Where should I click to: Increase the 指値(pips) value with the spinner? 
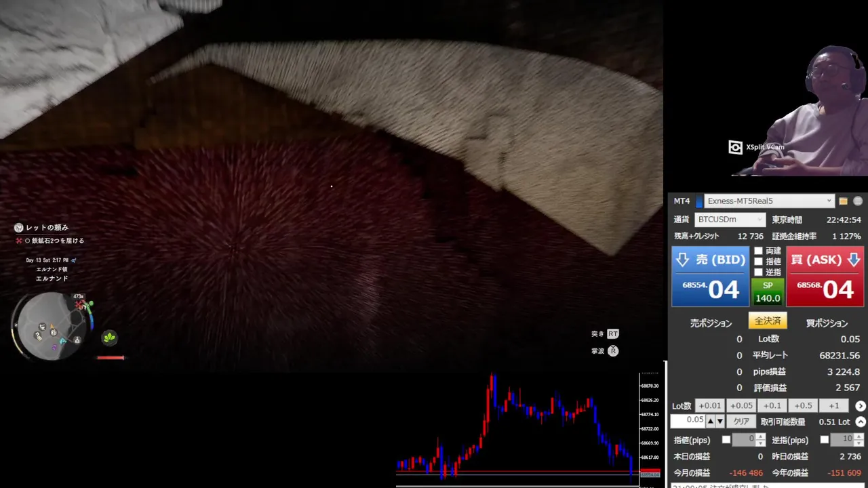pos(761,436)
